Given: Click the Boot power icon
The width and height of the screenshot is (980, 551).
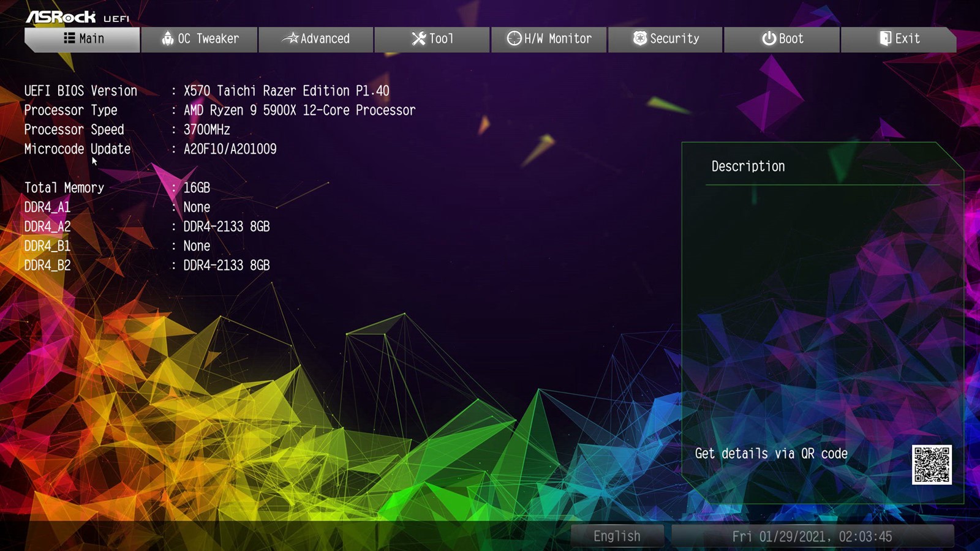Looking at the screenshot, I should click(x=769, y=39).
